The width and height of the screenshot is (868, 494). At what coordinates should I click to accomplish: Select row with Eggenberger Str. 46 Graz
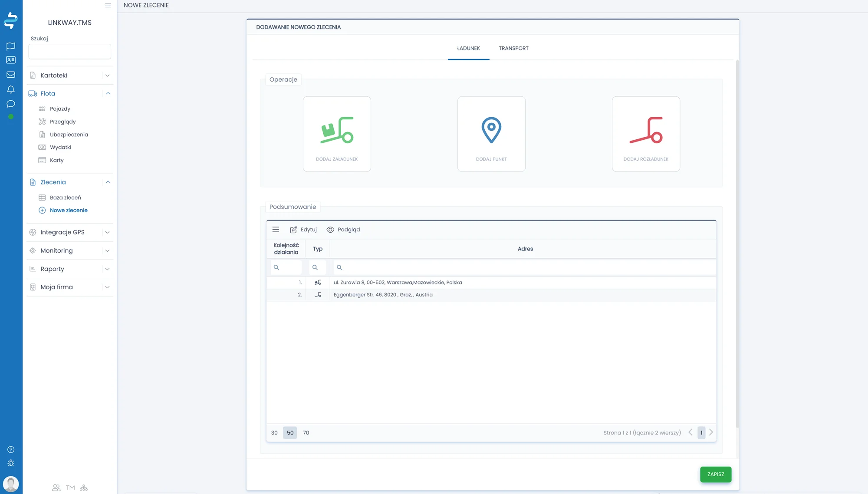pyautogui.click(x=491, y=295)
